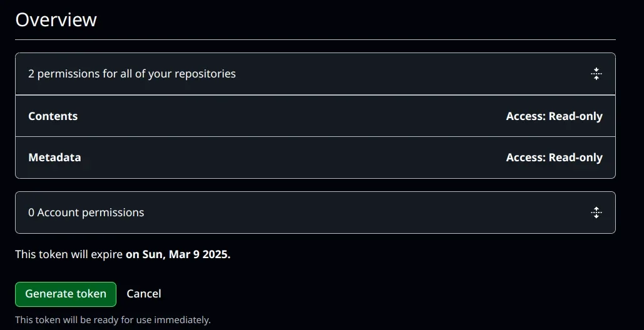Cancel the token creation
The width and height of the screenshot is (644, 330).
click(x=144, y=294)
